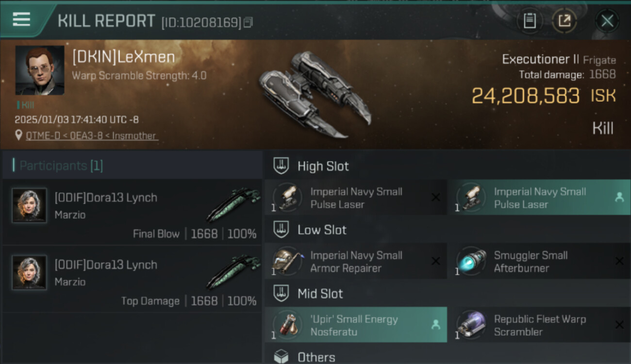Screen dimensions: 631x364
Task: Select the Imperial Navy Small Armor Repairer icon
Action: 287,262
